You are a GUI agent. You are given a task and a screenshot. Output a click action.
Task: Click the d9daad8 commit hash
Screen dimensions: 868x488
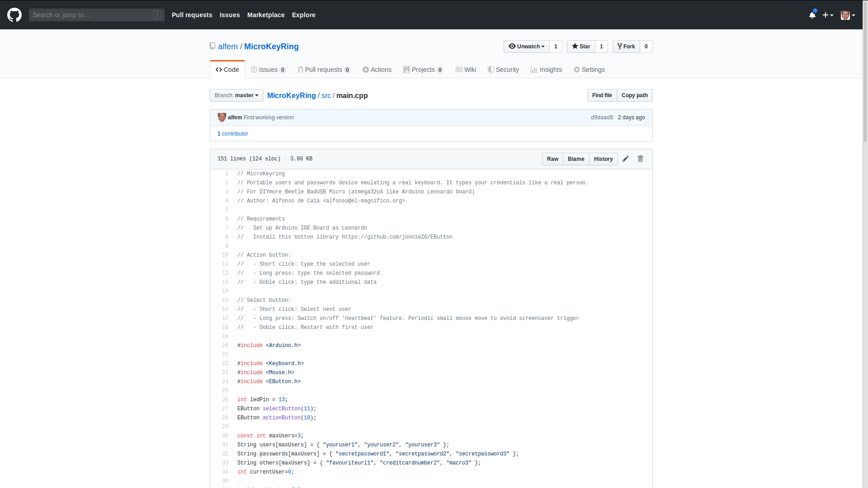point(602,117)
